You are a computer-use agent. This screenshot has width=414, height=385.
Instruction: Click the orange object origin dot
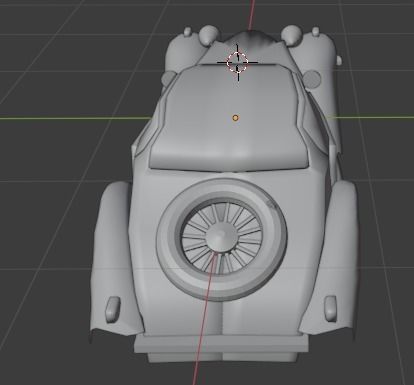tap(236, 118)
